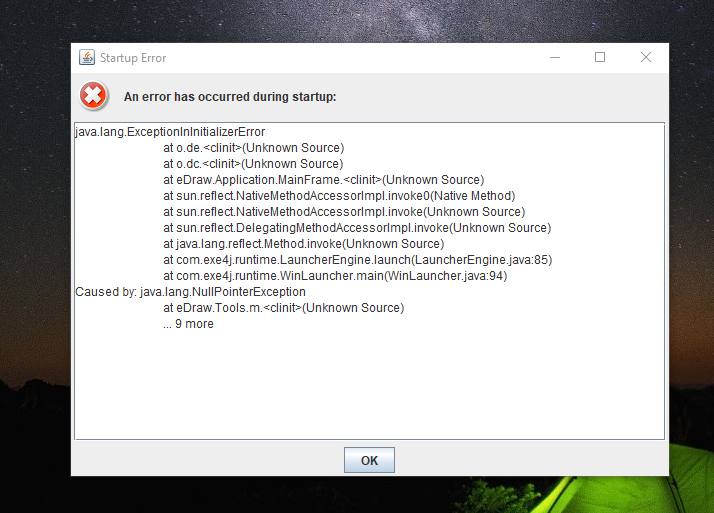Click the java.lang.reflect.Method.invoke line
The height and width of the screenshot is (513, 714).
click(x=304, y=244)
